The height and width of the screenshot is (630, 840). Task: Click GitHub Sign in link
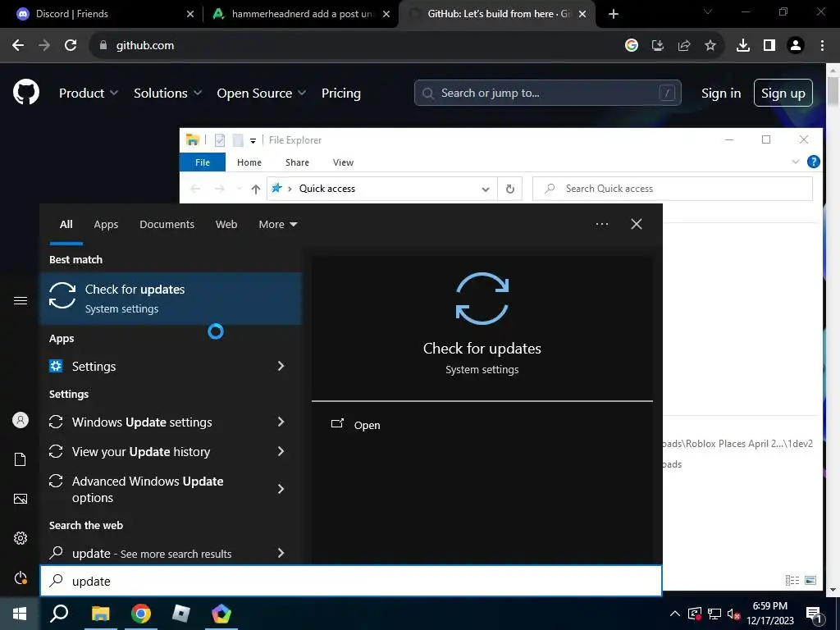point(721,94)
